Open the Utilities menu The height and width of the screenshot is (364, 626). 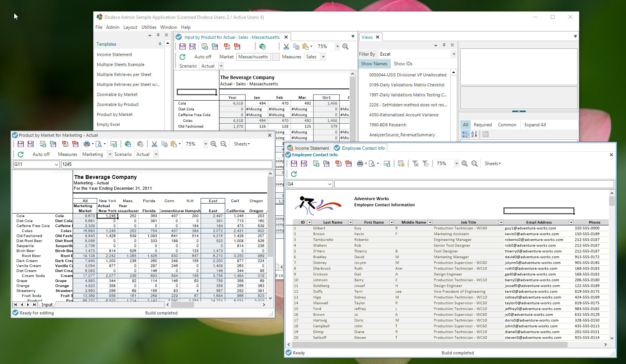(149, 27)
